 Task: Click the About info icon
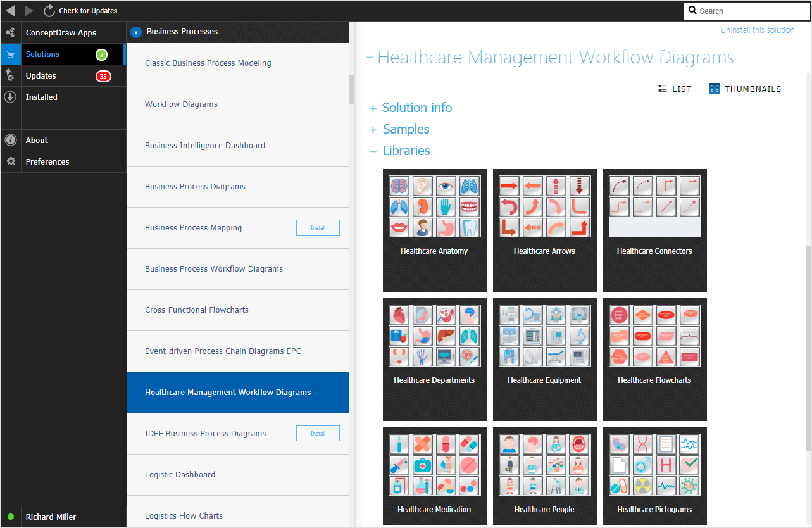pos(10,140)
